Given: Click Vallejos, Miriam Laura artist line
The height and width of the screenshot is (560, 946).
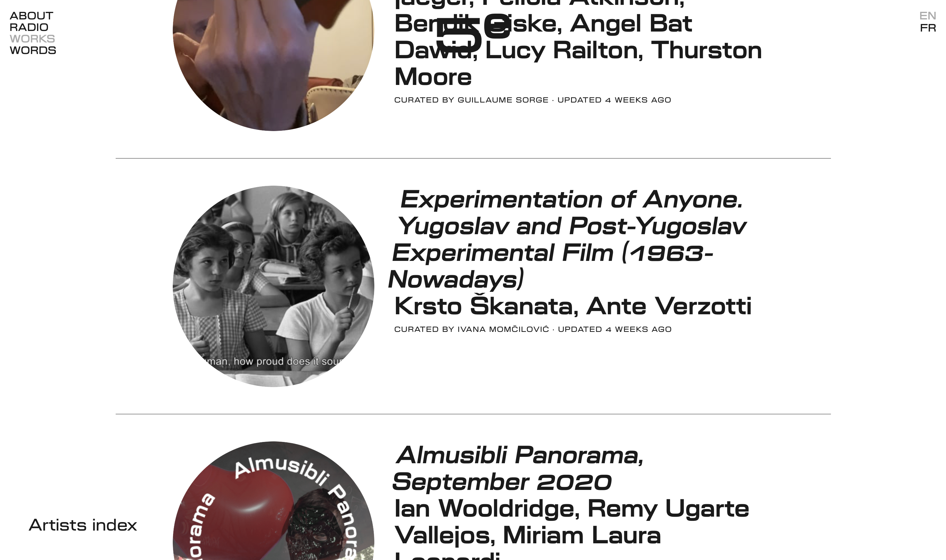Looking at the screenshot, I should pos(528,535).
